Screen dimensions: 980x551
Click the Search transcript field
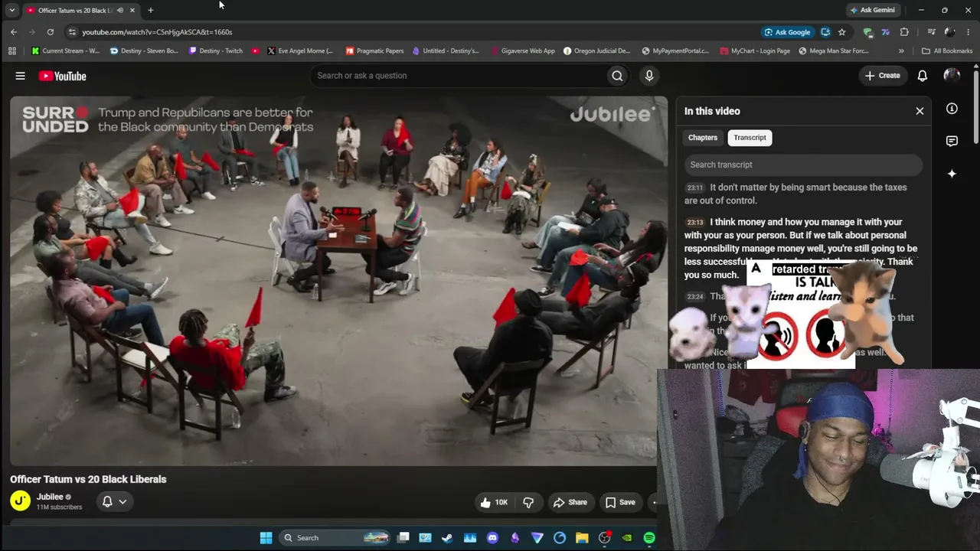click(803, 165)
